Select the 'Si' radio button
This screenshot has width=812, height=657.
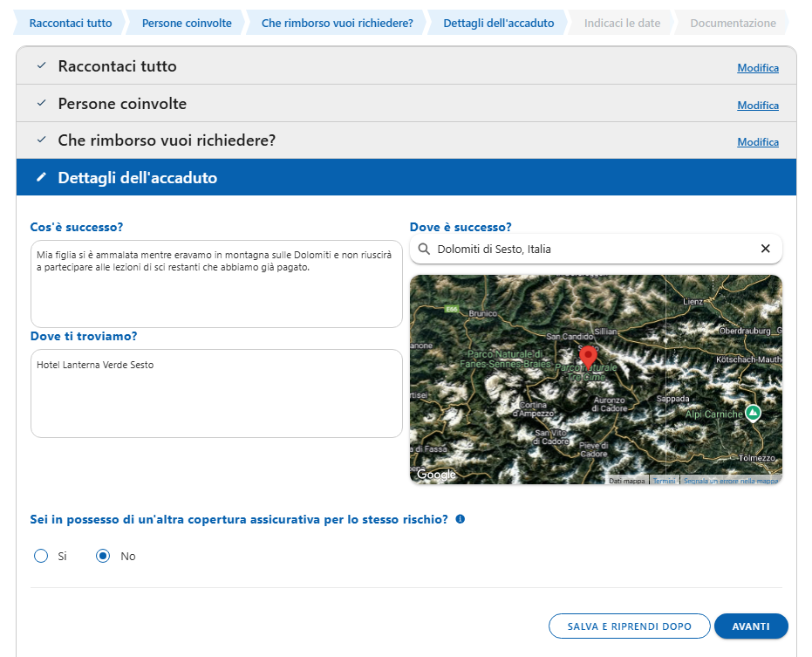(x=41, y=556)
